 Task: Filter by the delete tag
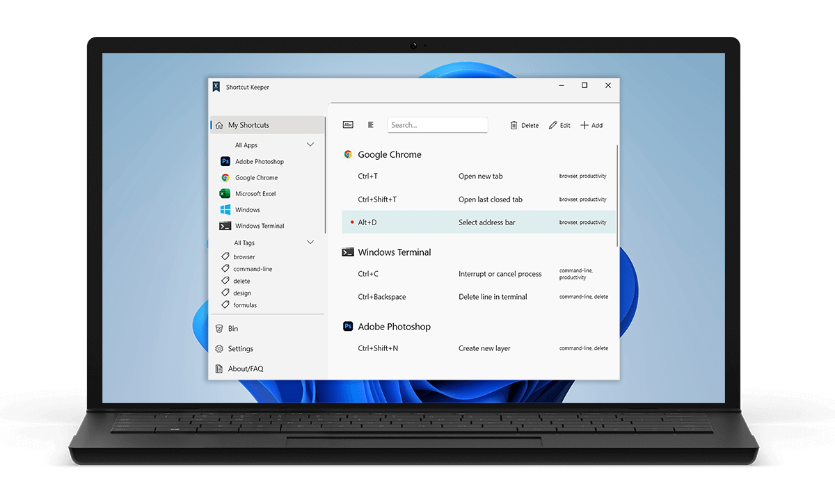pos(236,281)
